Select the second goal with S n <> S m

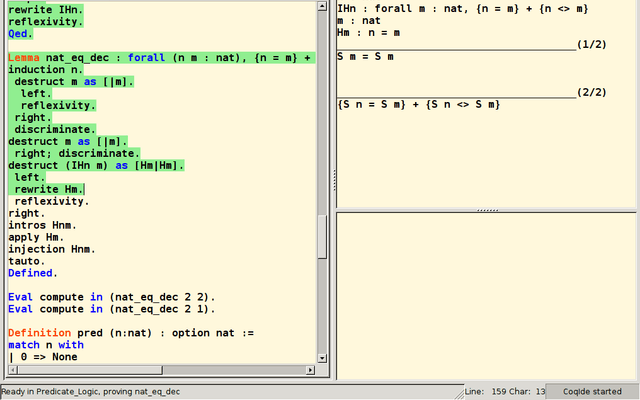pos(418,104)
